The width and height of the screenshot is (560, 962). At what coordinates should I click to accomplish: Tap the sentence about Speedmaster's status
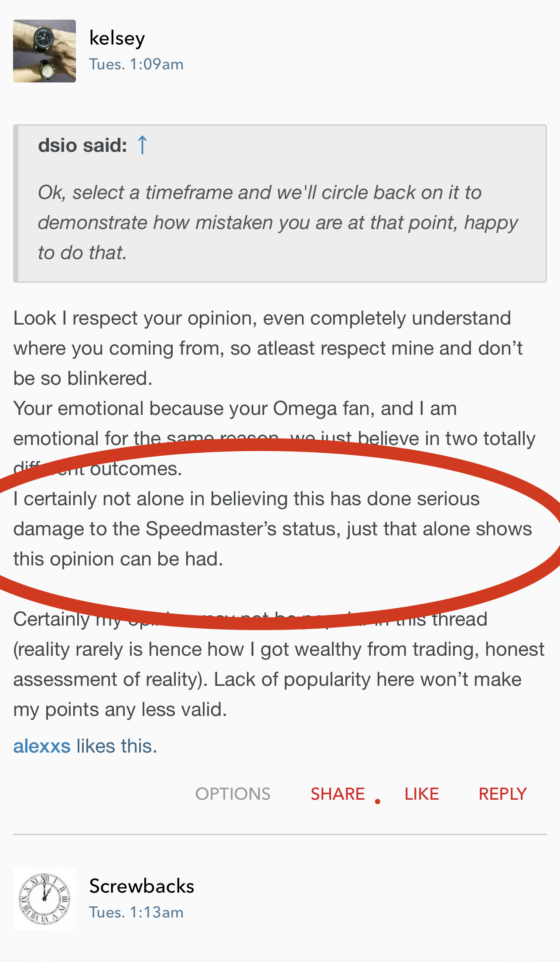272,529
